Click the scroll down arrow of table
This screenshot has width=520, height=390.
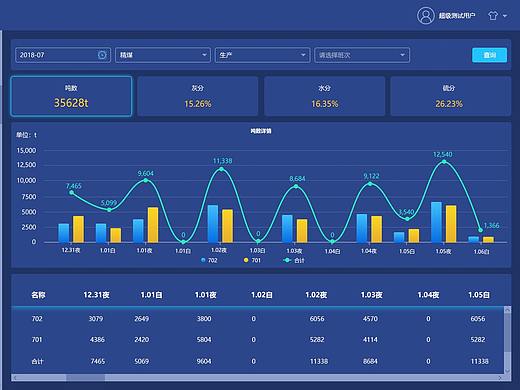507,370
